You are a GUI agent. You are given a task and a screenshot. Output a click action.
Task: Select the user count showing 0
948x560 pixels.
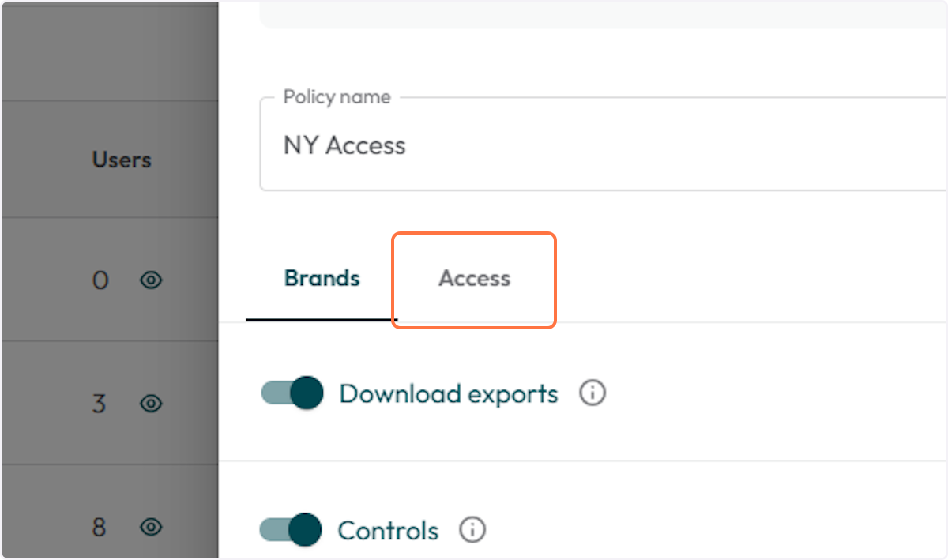(100, 280)
